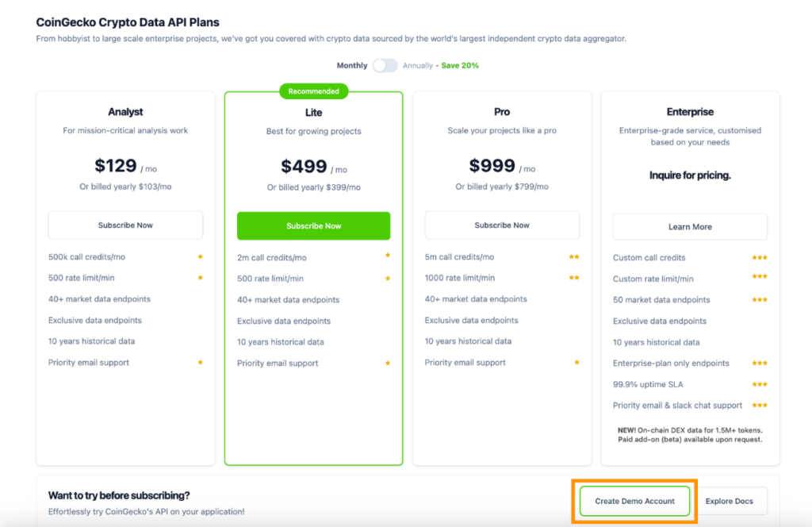This screenshot has height=527, width=812.
Task: Click triple-star icon beside Enterprise Custom call credits
Action: pos(760,258)
